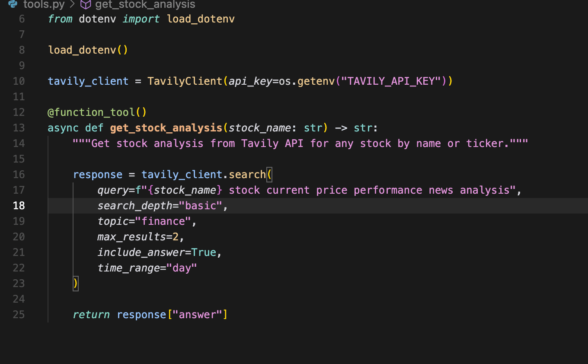This screenshot has width=588, height=364.
Task: Click line number 23 in the gutter
Action: (x=19, y=284)
